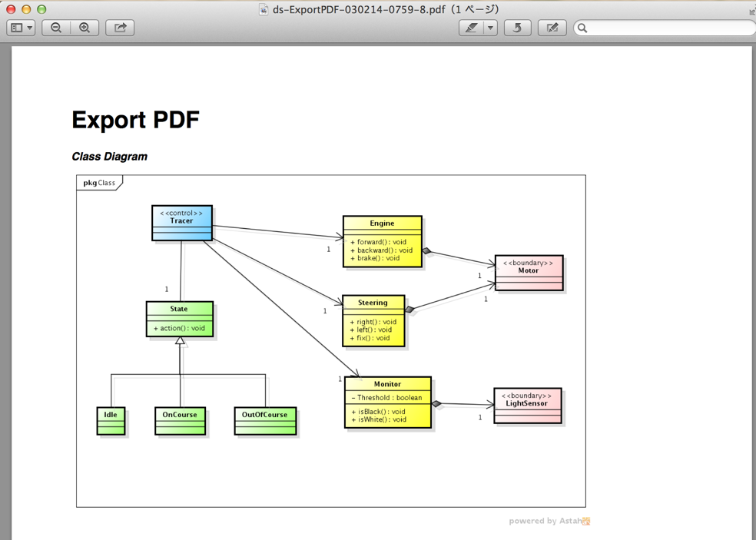
Task: Select the Motor boundary class box
Action: pos(529,273)
